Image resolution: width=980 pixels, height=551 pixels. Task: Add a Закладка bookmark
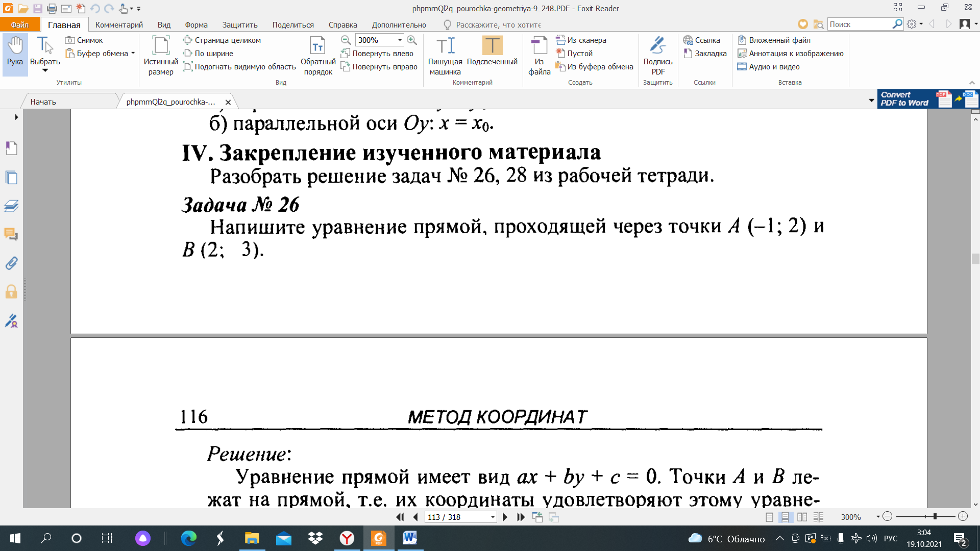click(x=705, y=53)
